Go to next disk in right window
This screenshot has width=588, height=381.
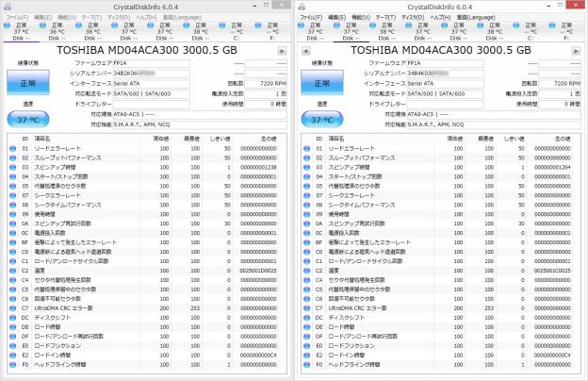click(576, 51)
